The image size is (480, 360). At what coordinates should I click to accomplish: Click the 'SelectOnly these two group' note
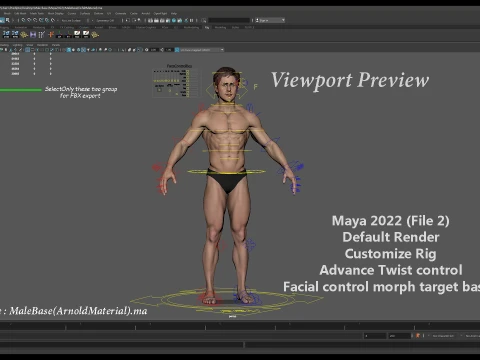coord(81,92)
